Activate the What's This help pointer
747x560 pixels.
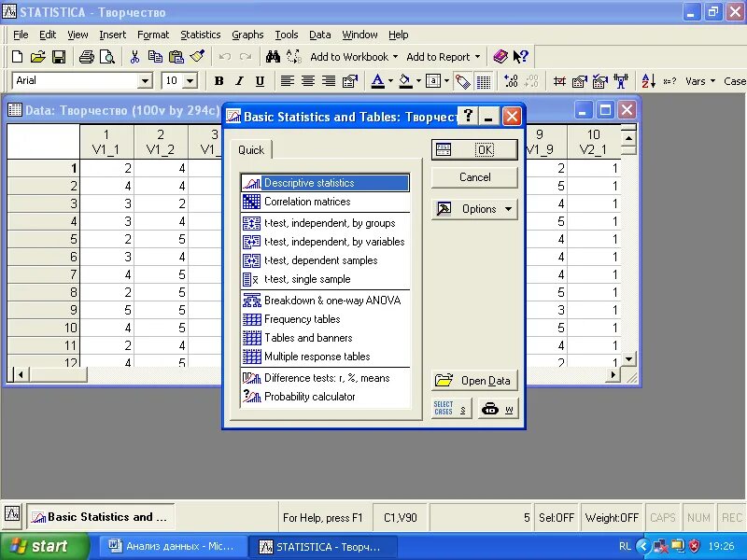coord(521,57)
